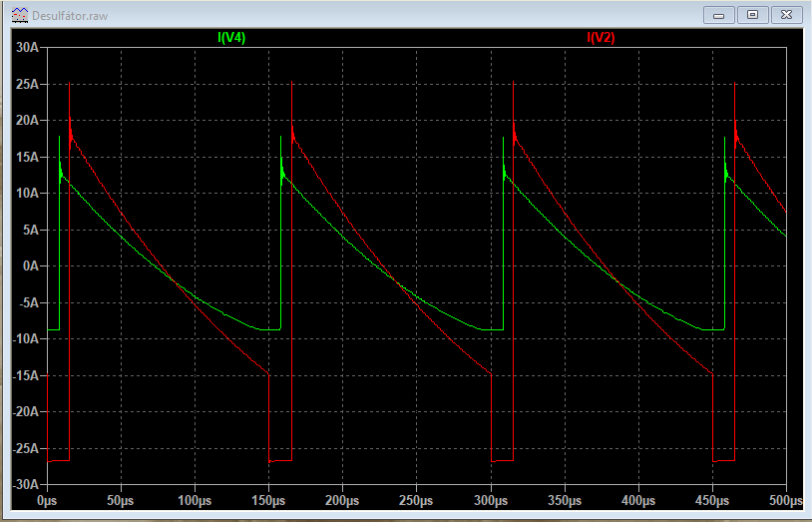
Task: Click the 15A vertical axis label
Action: (28, 157)
